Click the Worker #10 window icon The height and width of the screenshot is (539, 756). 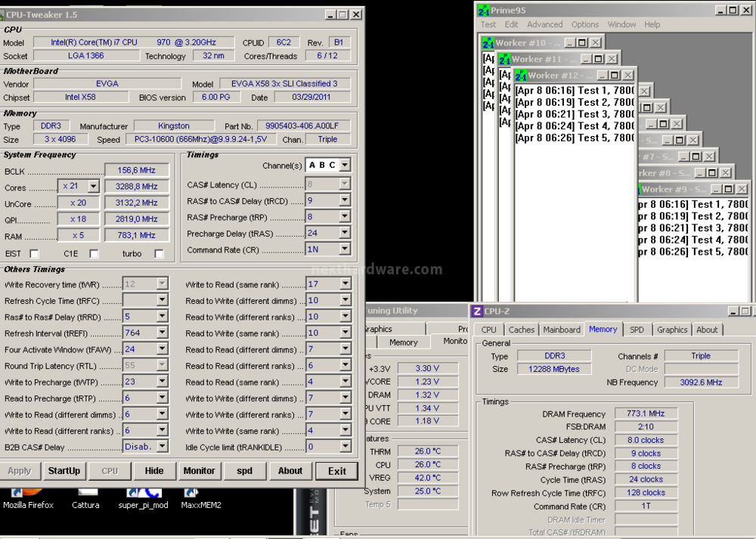(x=488, y=43)
